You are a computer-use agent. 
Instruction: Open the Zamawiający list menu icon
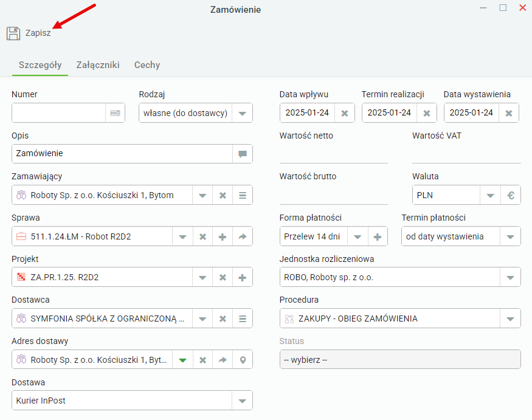tap(243, 195)
